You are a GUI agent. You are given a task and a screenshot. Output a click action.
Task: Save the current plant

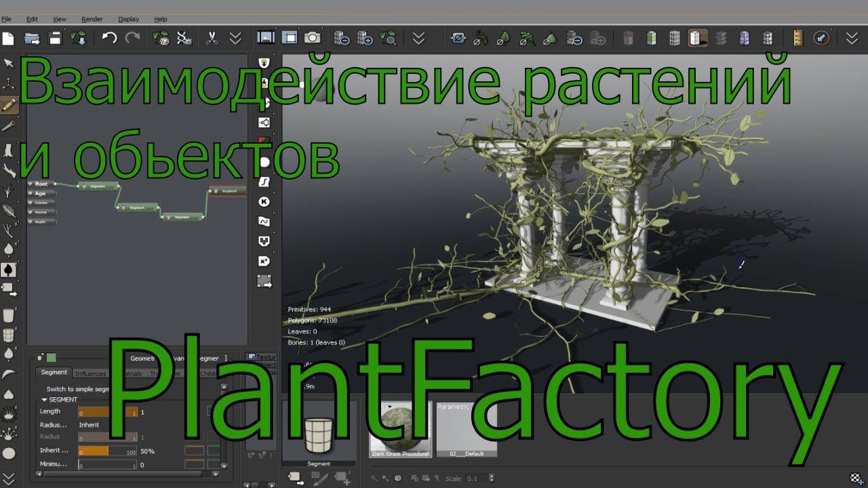[x=56, y=38]
